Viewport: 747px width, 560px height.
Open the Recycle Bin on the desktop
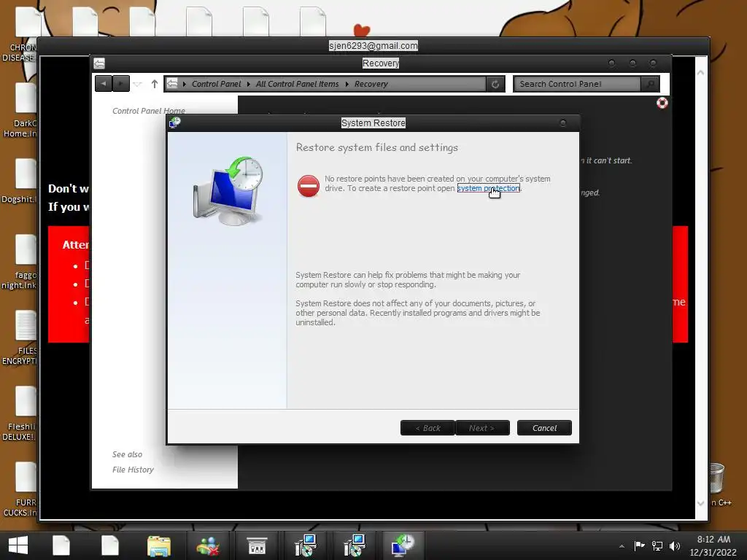(716, 478)
